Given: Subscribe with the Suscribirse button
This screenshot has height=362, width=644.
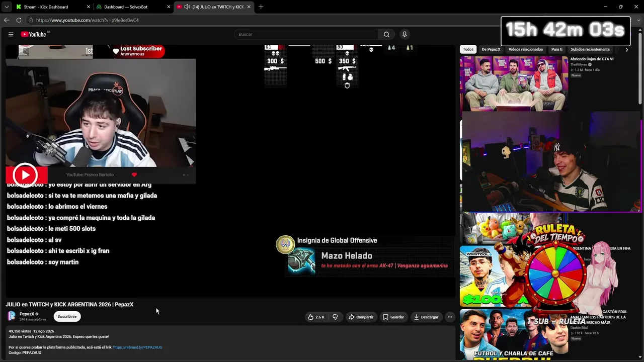Looking at the screenshot, I should [x=67, y=316].
